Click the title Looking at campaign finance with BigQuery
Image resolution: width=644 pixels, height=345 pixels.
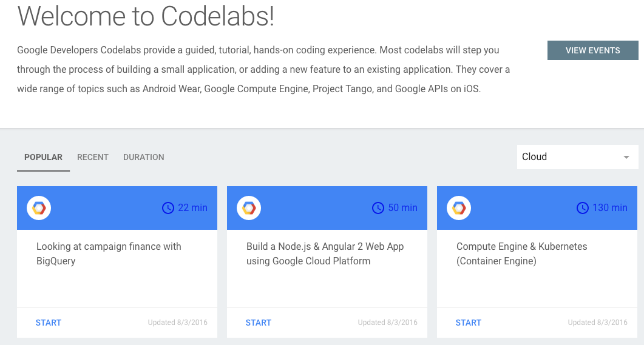109,253
